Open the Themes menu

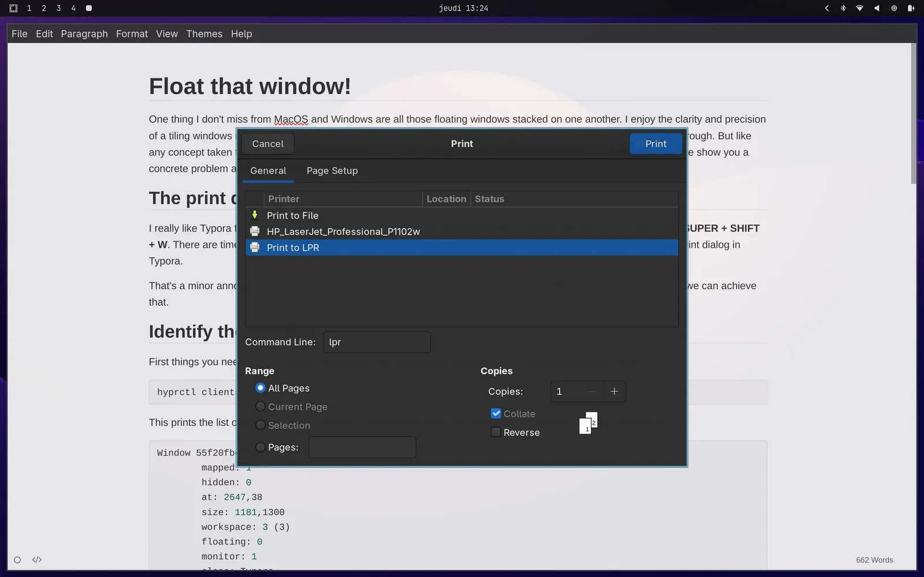(204, 33)
